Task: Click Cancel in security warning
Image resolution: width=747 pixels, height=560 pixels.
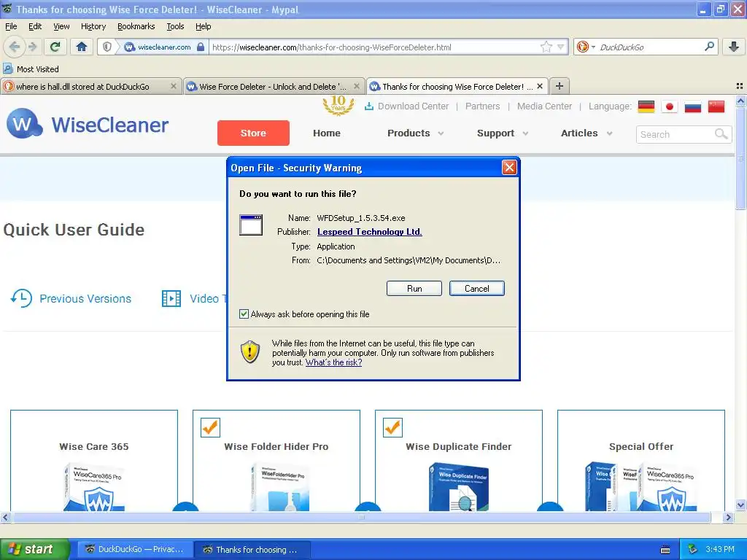Action: tap(476, 289)
